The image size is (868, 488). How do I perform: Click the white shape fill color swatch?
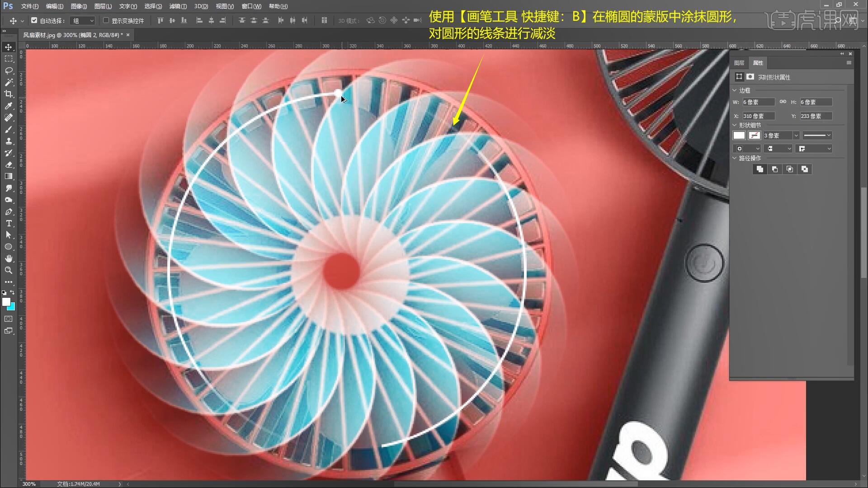point(739,136)
